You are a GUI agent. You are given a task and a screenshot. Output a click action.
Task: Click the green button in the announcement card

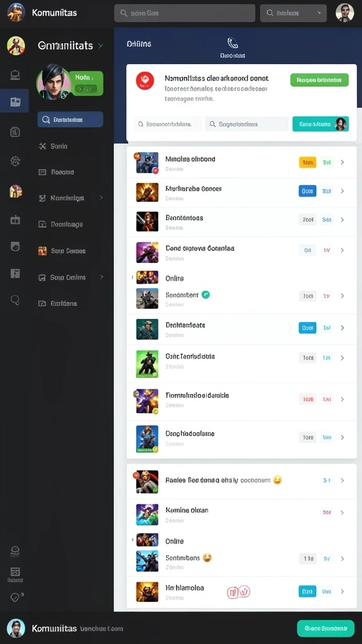tap(319, 80)
